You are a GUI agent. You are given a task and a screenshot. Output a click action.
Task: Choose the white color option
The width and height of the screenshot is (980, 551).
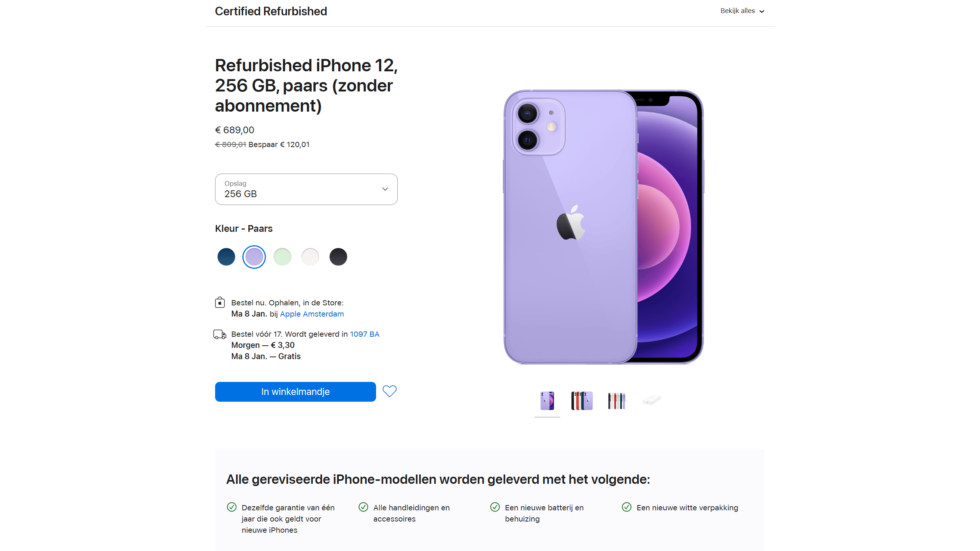[x=310, y=257]
